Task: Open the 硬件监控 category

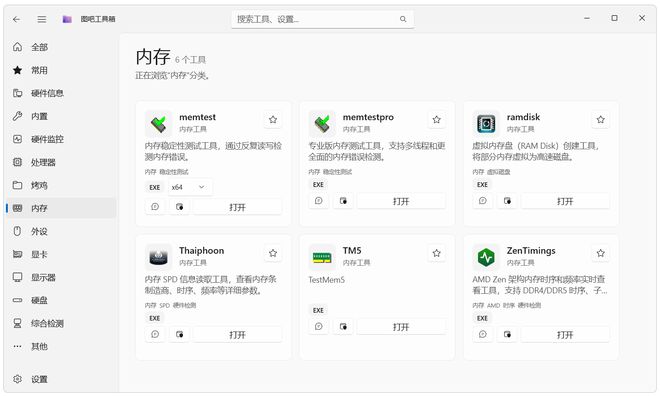Action: click(x=61, y=139)
